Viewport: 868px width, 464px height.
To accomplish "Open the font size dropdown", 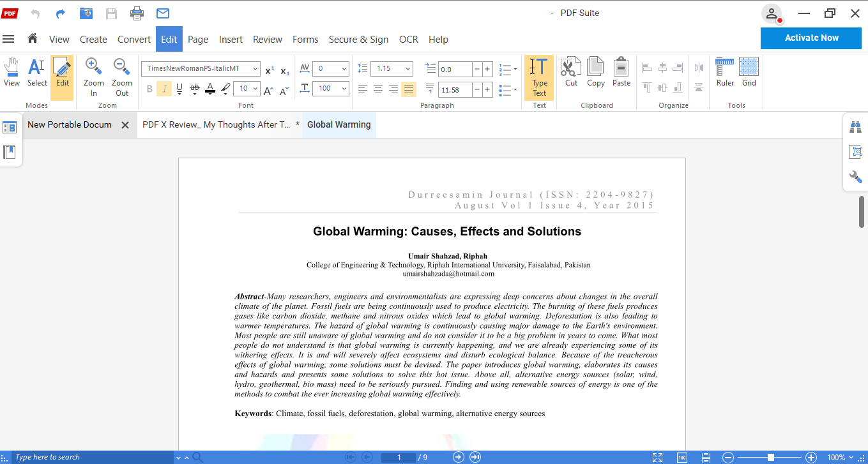I will 247,88.
